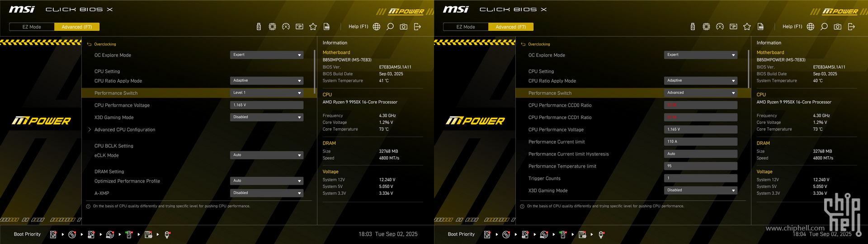Click the exit icon in left BIOS screen
The width and height of the screenshot is (868, 244).
click(417, 27)
